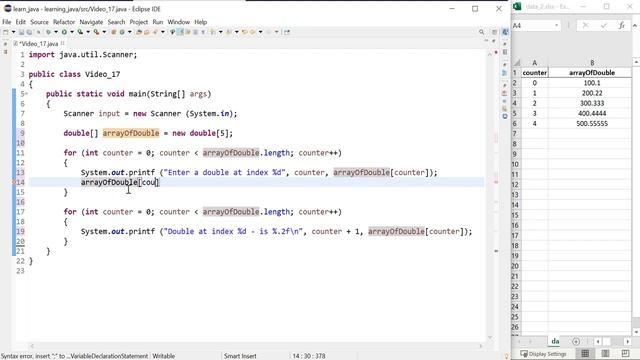The height and width of the screenshot is (360, 640).
Task: Click the Pin Editor icon in Eclipse toolbar
Action: [287, 32]
